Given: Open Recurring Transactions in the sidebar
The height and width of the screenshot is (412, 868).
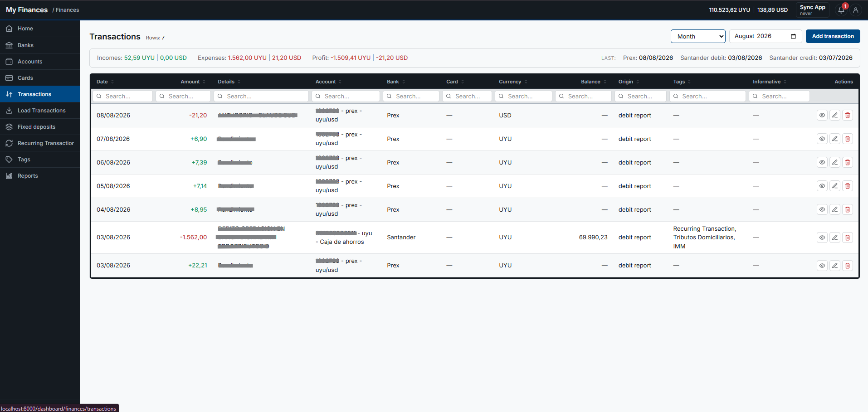Looking at the screenshot, I should (x=40, y=143).
